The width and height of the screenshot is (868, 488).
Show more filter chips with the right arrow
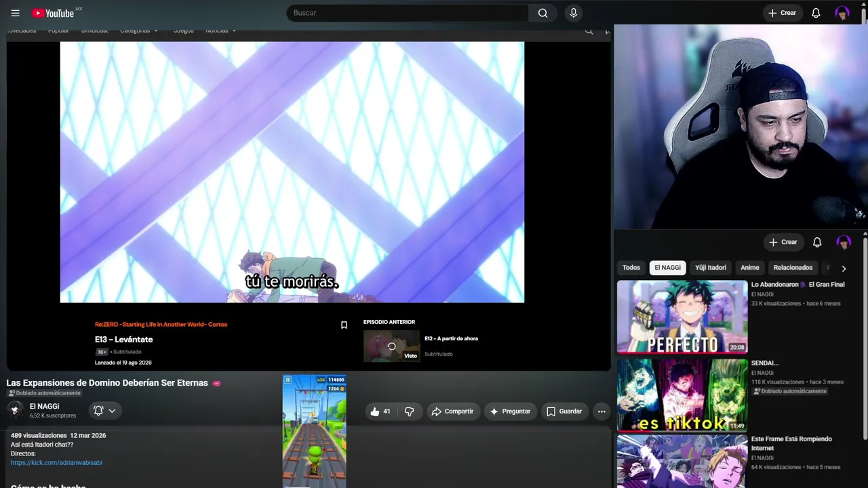point(844,268)
